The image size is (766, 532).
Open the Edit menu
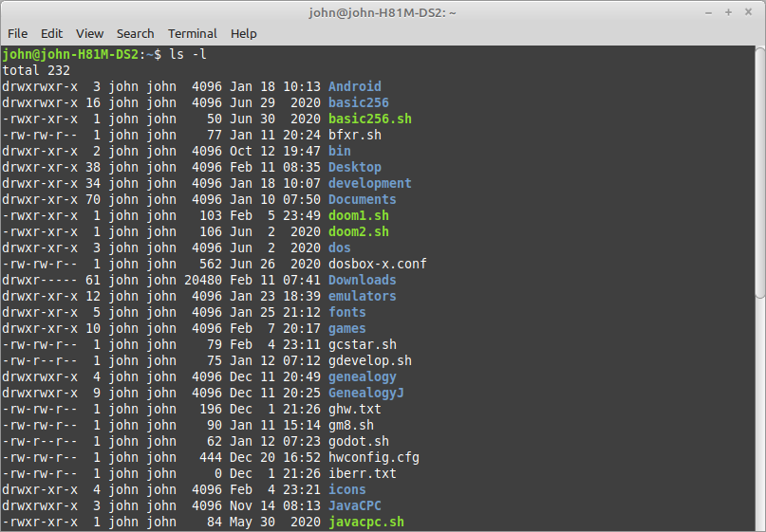pyautogui.click(x=52, y=33)
